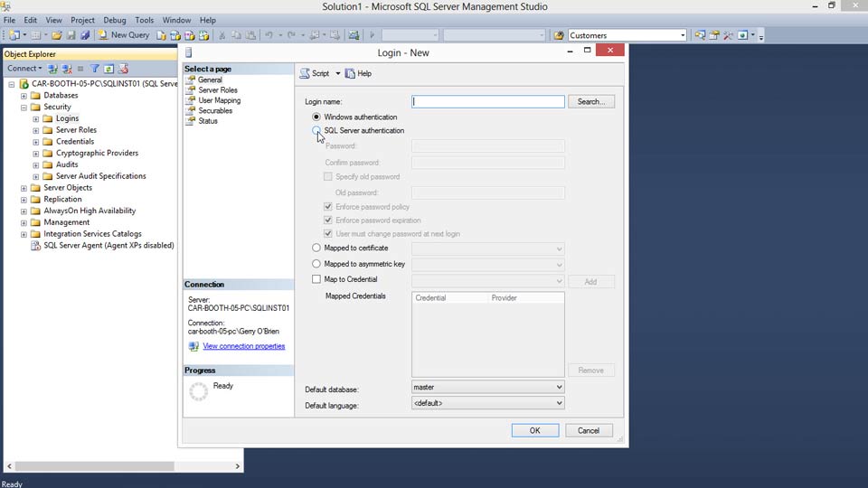
Task: Toggle Enforce password policy checkbox
Action: [327, 206]
